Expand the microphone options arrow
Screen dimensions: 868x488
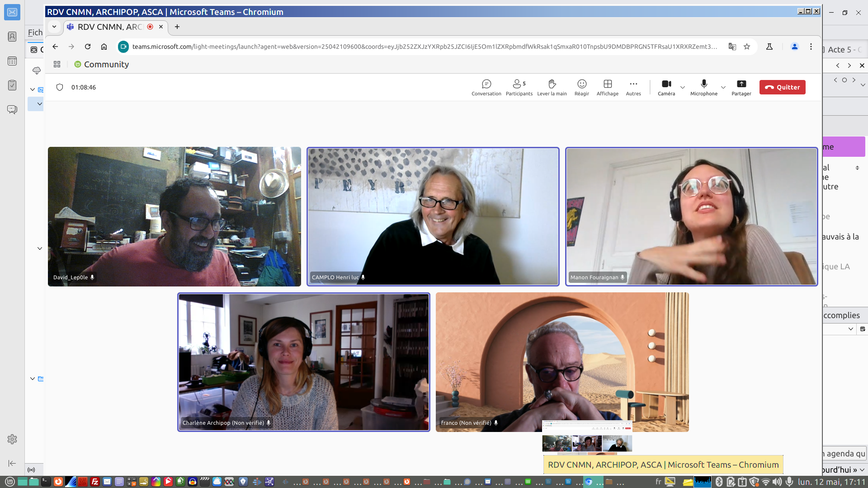pyautogui.click(x=723, y=87)
